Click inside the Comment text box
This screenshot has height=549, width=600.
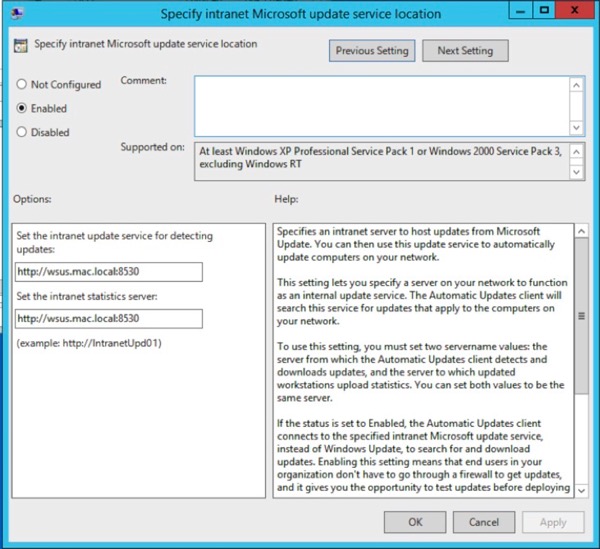tap(380, 105)
